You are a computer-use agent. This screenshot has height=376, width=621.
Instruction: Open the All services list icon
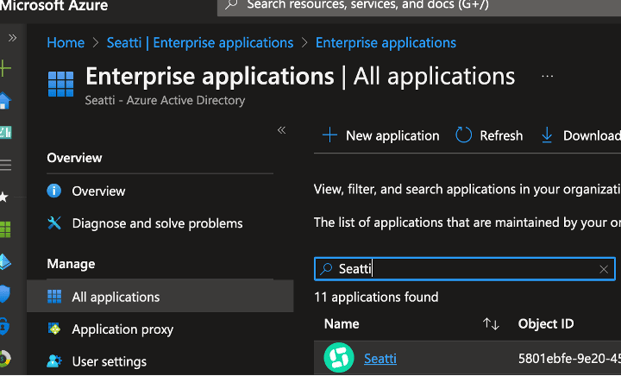[x=6, y=164]
